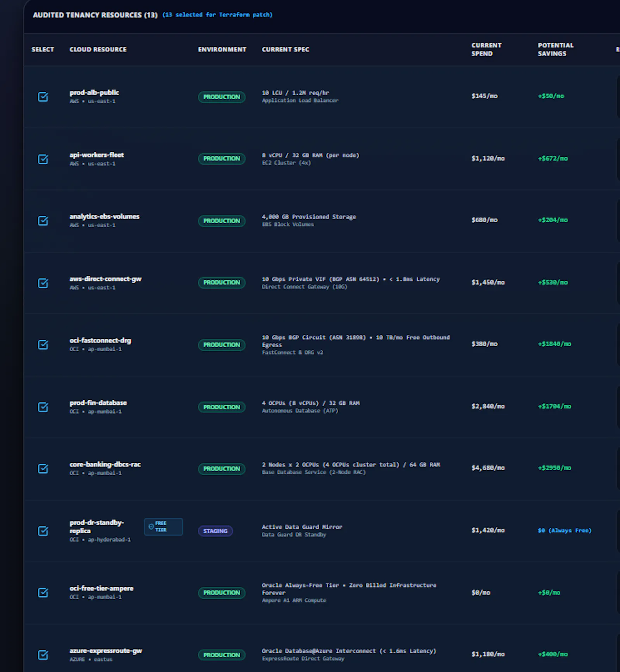Image resolution: width=620 pixels, height=672 pixels.
Task: Deselect the analytics-ebs-volumes resource checkbox
Action: point(43,220)
